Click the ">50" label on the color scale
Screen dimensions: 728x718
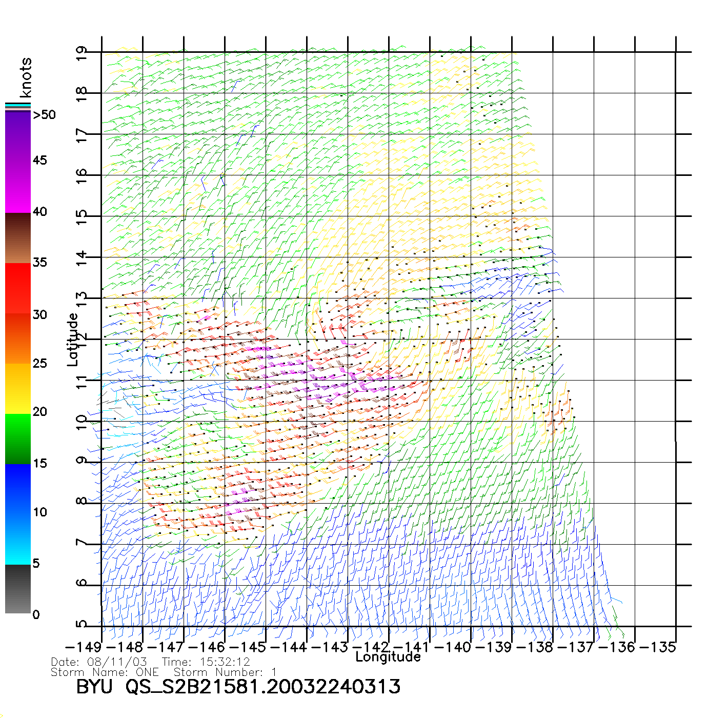pyautogui.click(x=44, y=115)
